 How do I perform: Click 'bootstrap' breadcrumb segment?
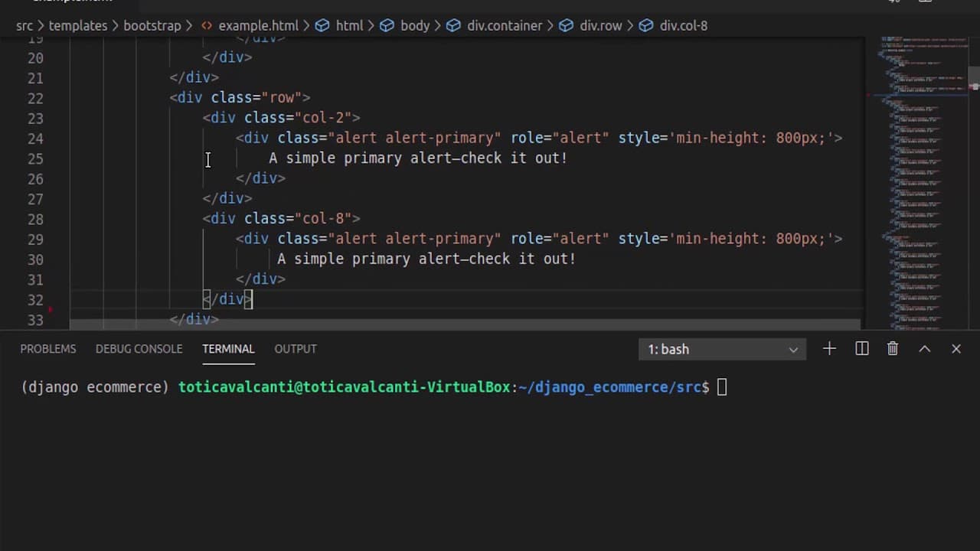(x=152, y=25)
